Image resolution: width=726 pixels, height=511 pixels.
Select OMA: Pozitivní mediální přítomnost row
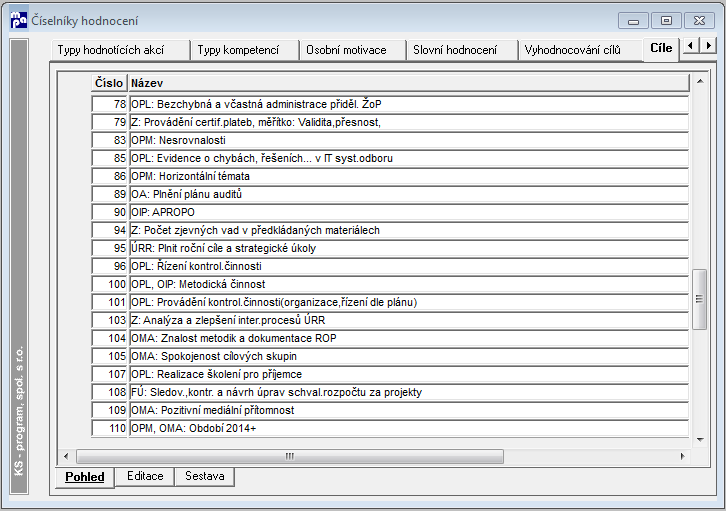tap(390, 411)
